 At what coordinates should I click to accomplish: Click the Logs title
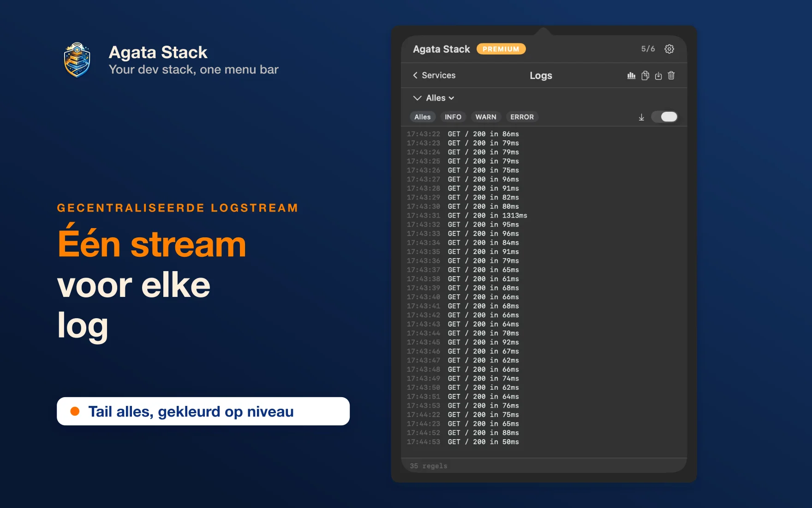[541, 75]
